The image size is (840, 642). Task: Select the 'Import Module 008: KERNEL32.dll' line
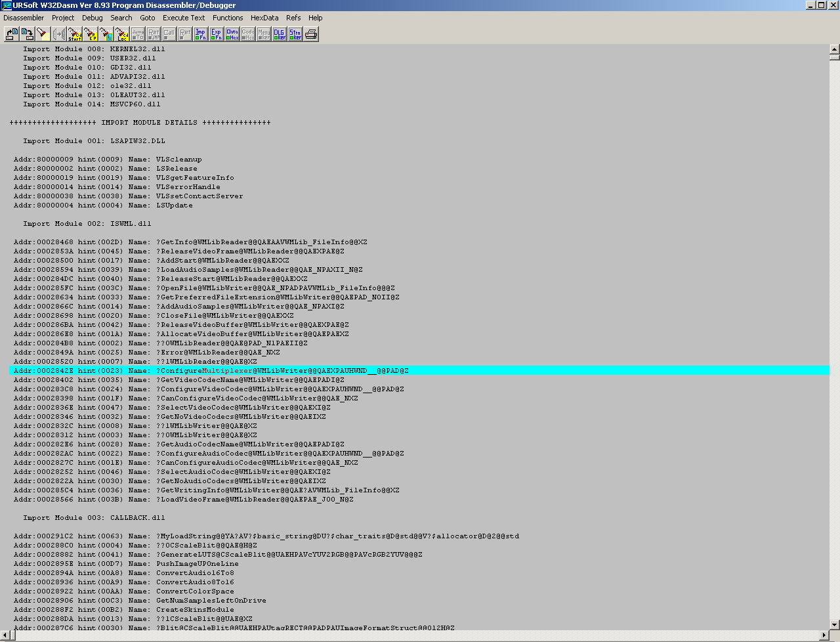(94, 49)
